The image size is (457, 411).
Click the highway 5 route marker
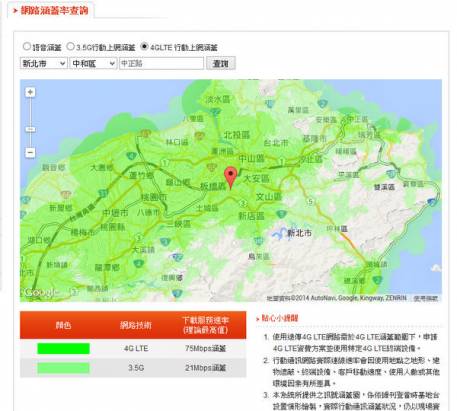pyautogui.click(x=311, y=201)
